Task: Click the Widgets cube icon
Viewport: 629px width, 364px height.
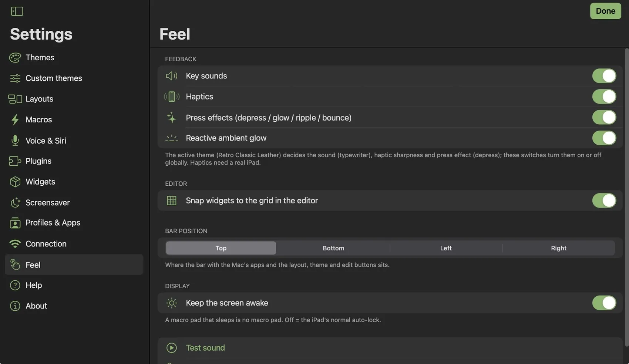Action: 15,182
